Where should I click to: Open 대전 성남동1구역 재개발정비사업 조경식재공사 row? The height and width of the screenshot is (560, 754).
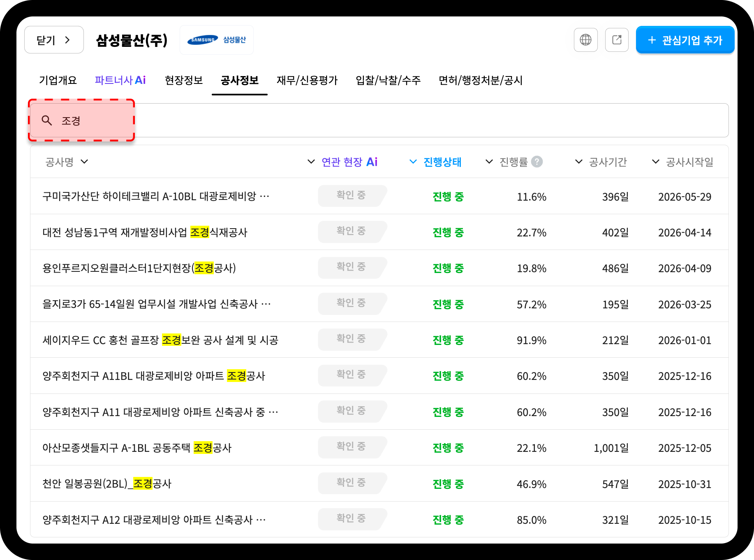379,232
